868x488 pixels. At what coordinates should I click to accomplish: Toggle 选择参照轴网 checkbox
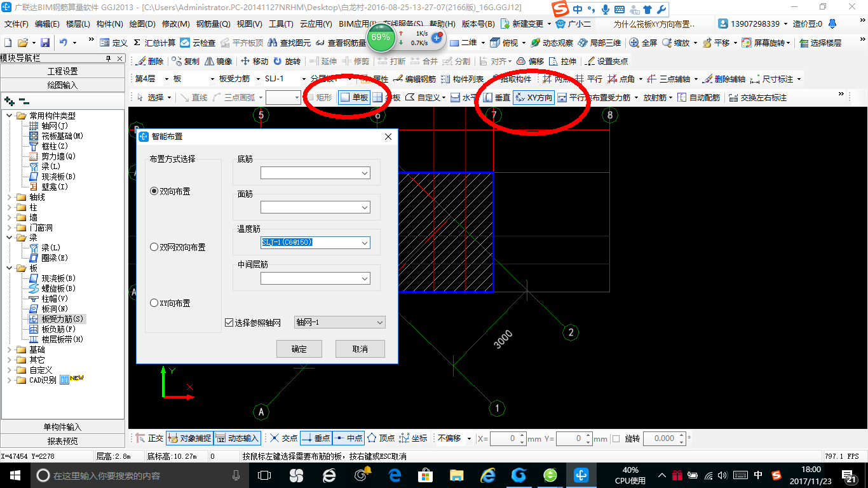[253, 323]
